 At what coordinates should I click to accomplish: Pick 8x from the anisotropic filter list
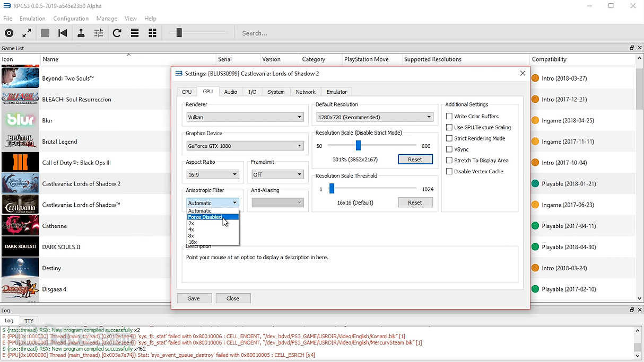coord(213,236)
